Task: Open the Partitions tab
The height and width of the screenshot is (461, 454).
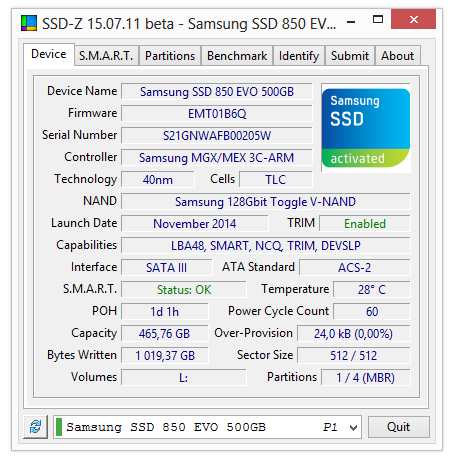Action: pos(170,56)
